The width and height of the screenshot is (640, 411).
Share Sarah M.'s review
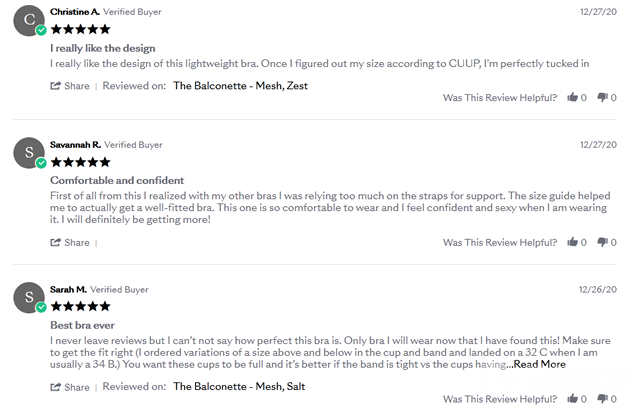(70, 386)
